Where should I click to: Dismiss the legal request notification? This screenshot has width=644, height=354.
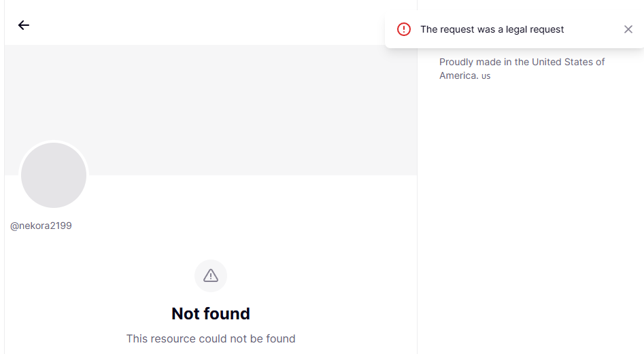coord(628,29)
